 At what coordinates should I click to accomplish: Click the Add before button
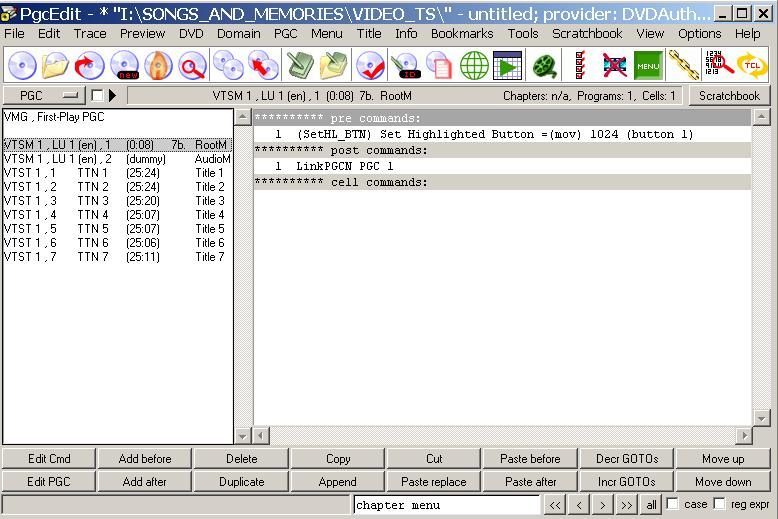[145, 459]
